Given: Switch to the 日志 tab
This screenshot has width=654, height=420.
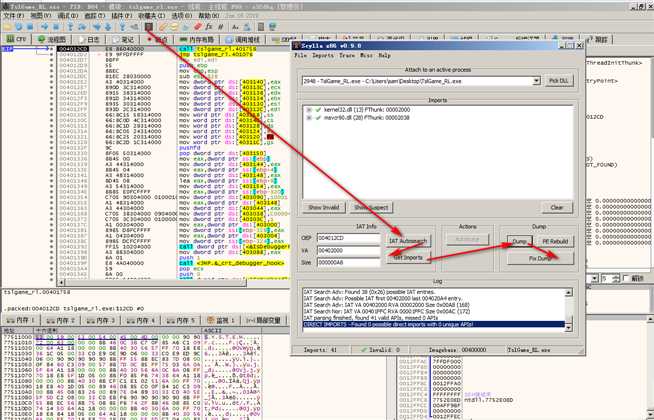Looking at the screenshot, I should 88,39.
